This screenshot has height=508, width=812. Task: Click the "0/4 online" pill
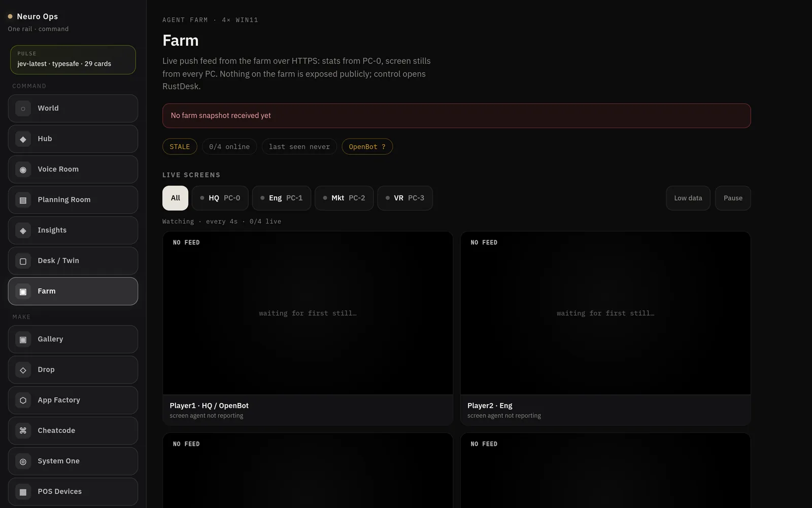point(229,147)
